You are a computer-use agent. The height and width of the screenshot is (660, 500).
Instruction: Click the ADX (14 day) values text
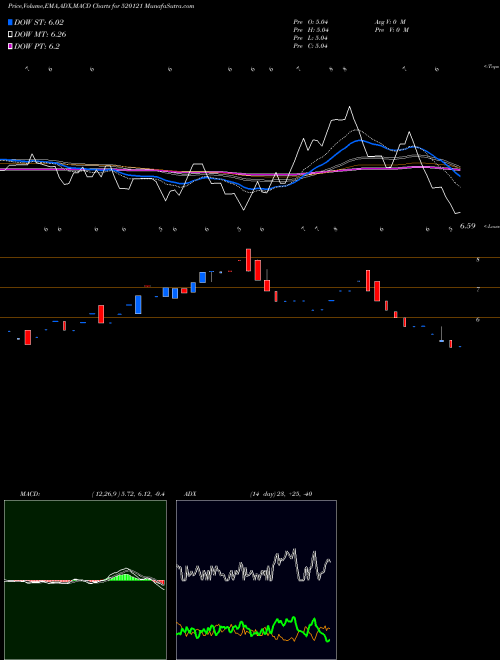click(x=281, y=494)
